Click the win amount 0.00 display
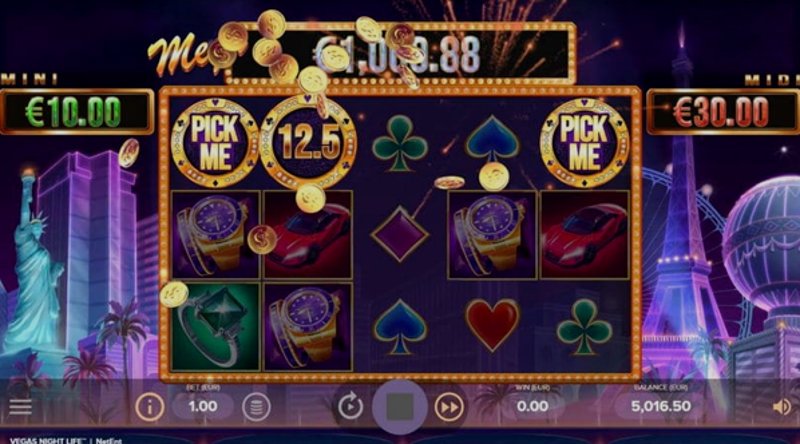Viewport: 800px width, 444px height. (x=532, y=406)
